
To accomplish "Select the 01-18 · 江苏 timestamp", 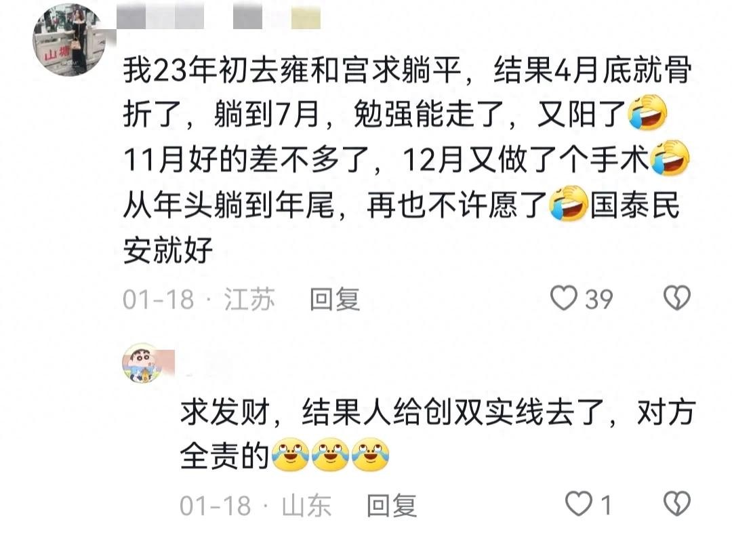I will 199,299.
